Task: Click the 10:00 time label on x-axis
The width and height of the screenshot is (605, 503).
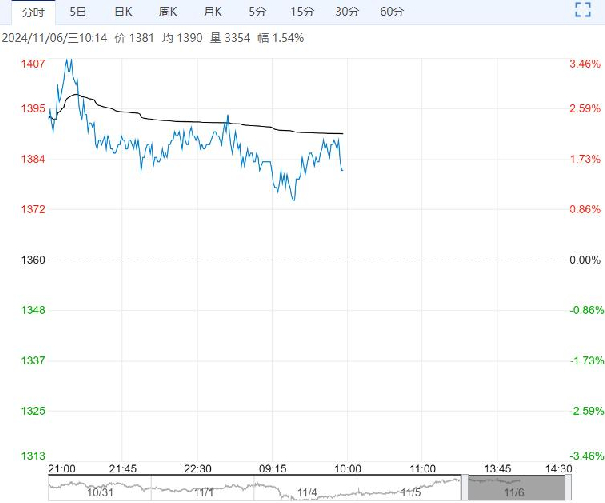Action: click(347, 468)
